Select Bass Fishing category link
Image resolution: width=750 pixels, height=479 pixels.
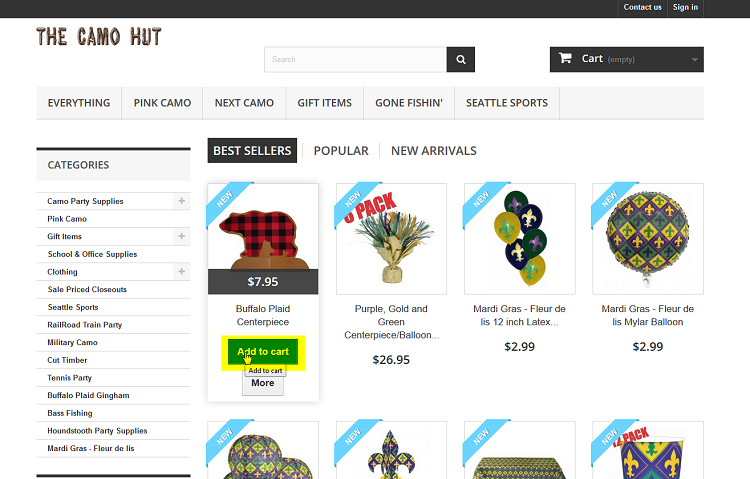point(70,413)
